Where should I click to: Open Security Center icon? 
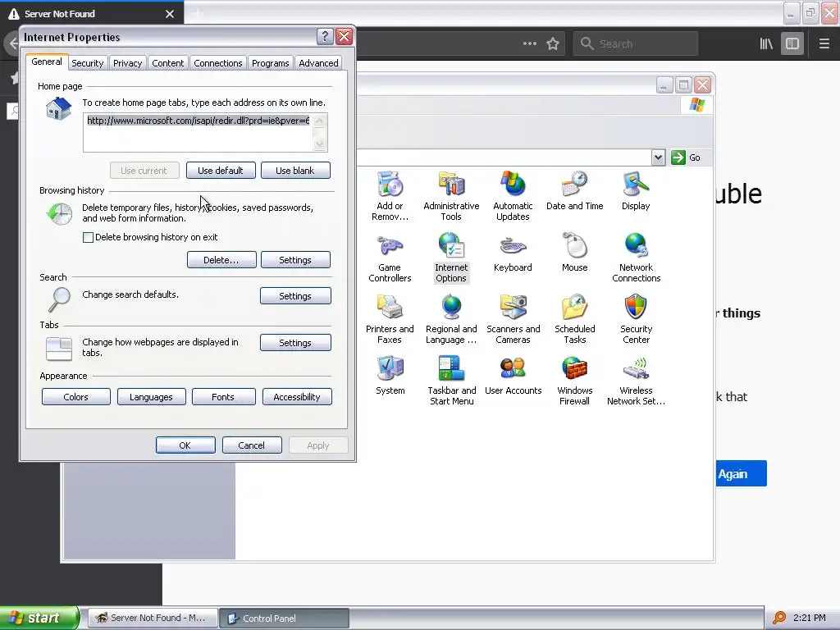(636, 319)
